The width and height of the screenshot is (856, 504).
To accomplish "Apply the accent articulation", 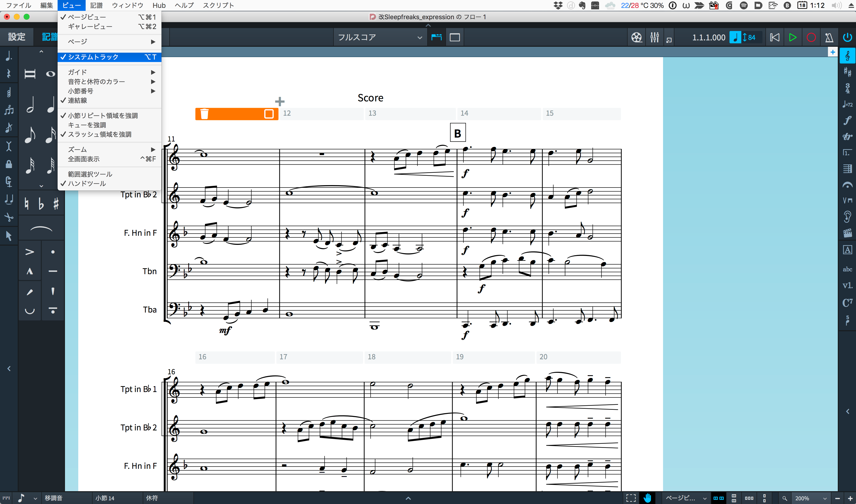I will [30, 252].
